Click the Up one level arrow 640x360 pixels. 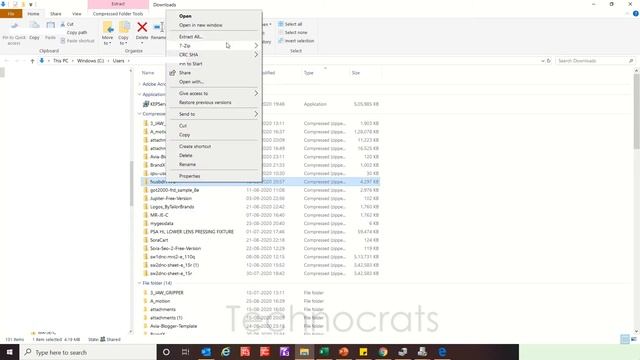click(32, 61)
